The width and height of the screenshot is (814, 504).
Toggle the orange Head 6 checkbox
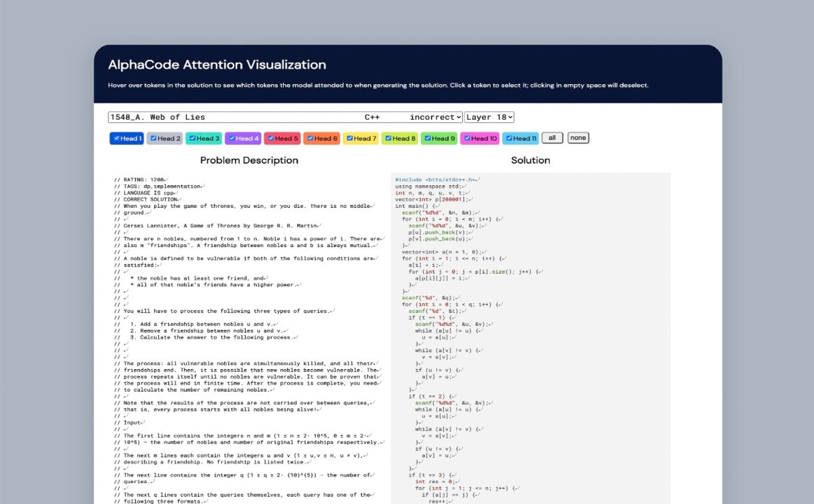tap(310, 138)
